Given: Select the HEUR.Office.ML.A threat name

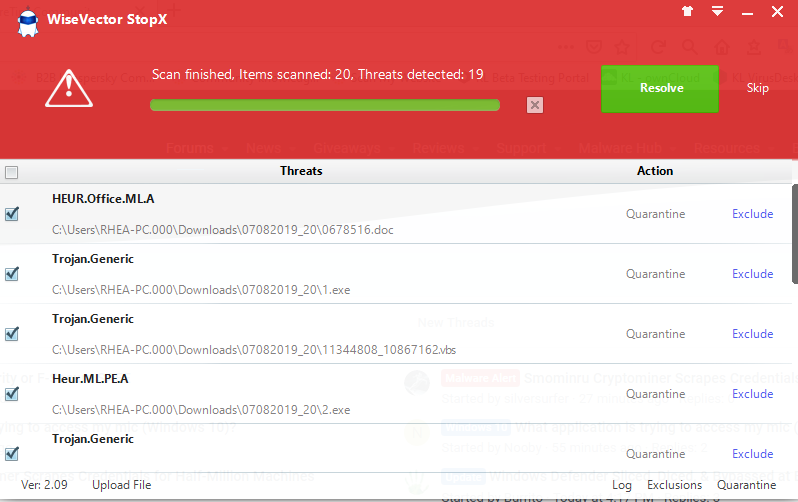Looking at the screenshot, I should coord(103,199).
